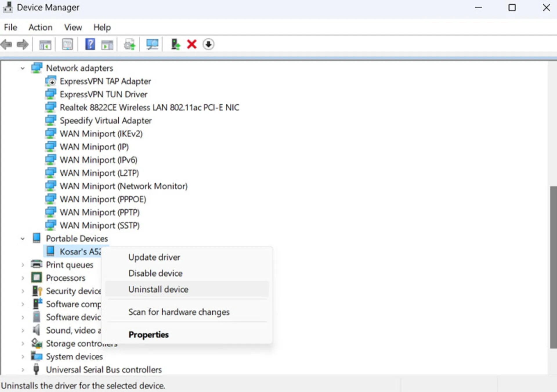This screenshot has width=557, height=392.
Task: Click the back navigation arrow icon
Action: (x=6, y=44)
